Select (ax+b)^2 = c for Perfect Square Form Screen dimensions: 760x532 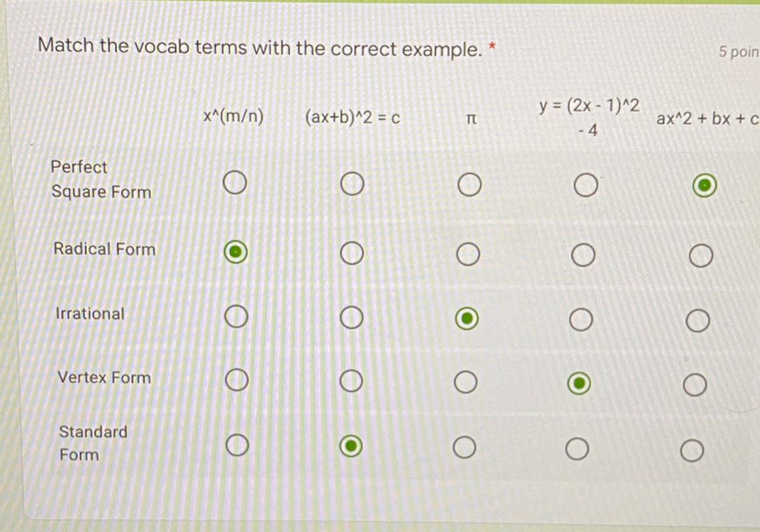(351, 185)
